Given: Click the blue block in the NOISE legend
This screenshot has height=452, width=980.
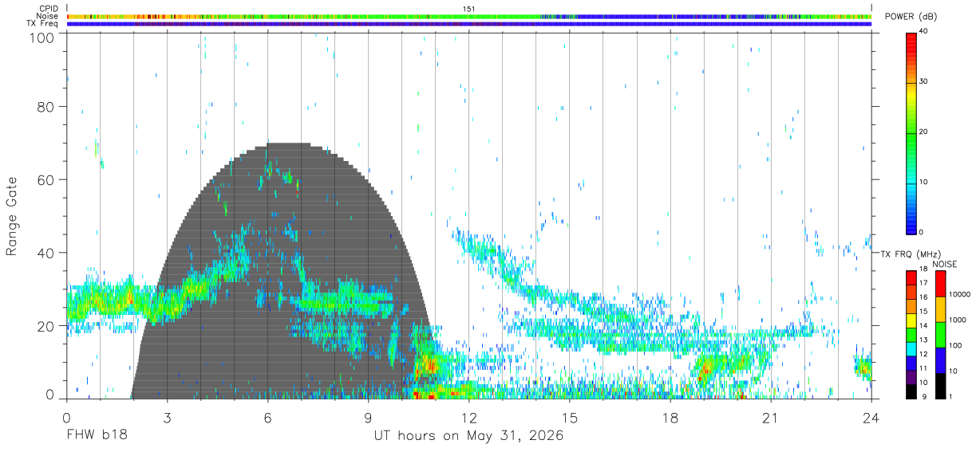Looking at the screenshot, I should point(941,360).
